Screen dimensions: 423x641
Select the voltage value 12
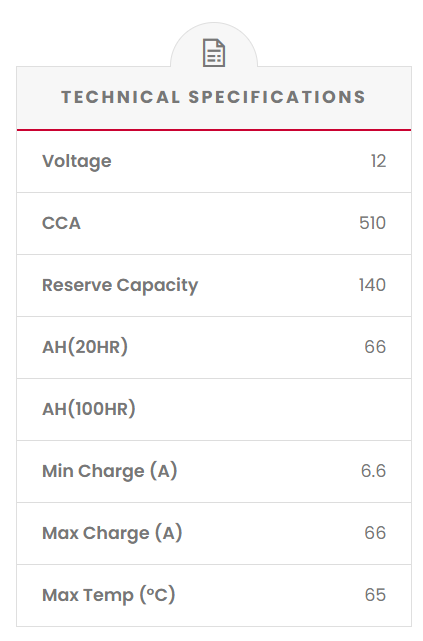coord(378,161)
